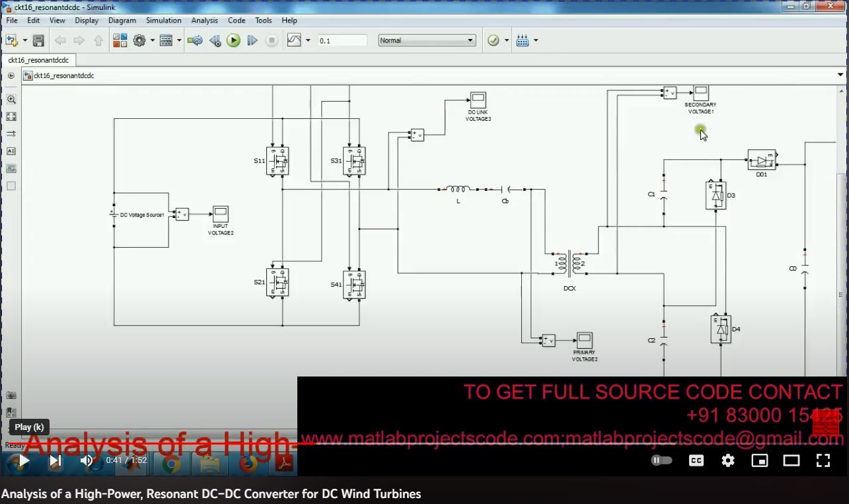Open Model Configuration Parameters gear
This screenshot has height=504, width=849.
click(139, 41)
